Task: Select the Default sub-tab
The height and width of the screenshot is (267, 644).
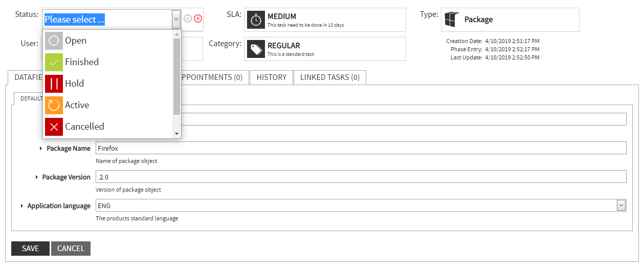Action: [x=29, y=98]
